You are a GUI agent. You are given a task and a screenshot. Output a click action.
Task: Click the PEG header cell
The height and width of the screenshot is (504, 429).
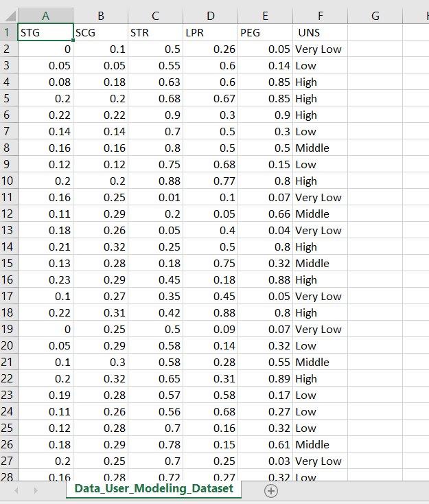tap(266, 32)
